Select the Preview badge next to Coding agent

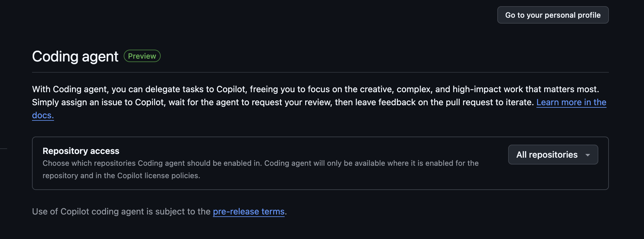click(142, 56)
